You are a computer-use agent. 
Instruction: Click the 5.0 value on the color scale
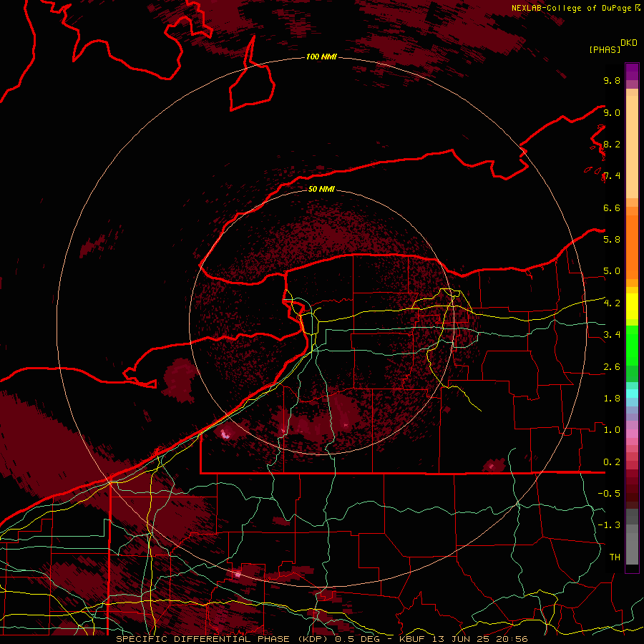tap(612, 271)
